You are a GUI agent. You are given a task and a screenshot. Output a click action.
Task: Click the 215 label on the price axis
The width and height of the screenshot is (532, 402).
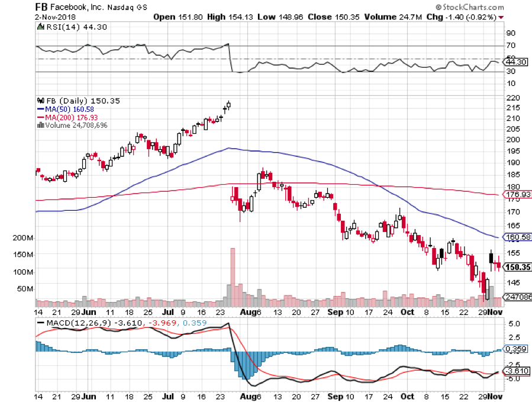click(x=513, y=108)
